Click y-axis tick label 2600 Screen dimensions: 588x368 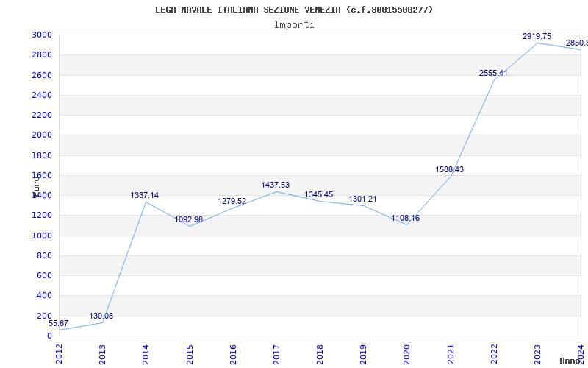tap(42, 75)
